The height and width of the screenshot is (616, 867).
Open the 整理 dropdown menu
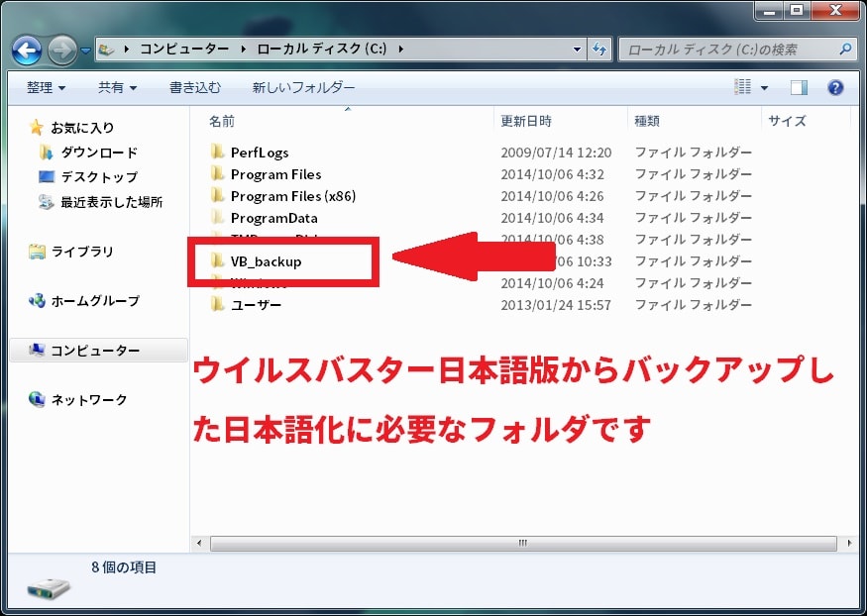[x=46, y=87]
